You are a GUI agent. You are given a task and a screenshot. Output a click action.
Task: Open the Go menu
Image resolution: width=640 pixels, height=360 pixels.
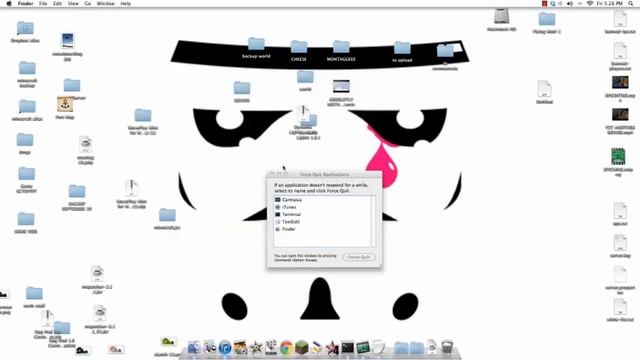(x=88, y=3)
